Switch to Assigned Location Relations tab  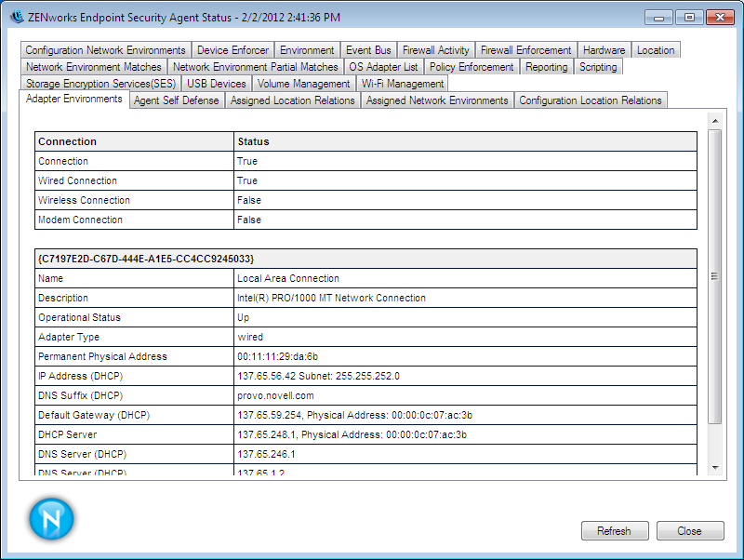click(x=292, y=100)
